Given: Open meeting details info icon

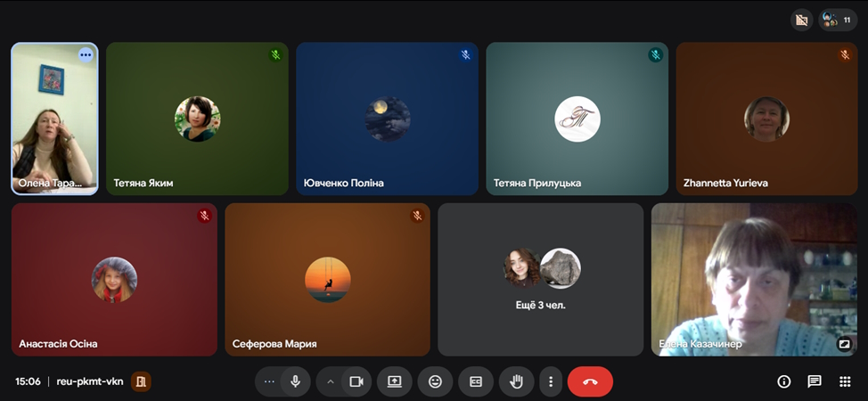Looking at the screenshot, I should coord(784,381).
